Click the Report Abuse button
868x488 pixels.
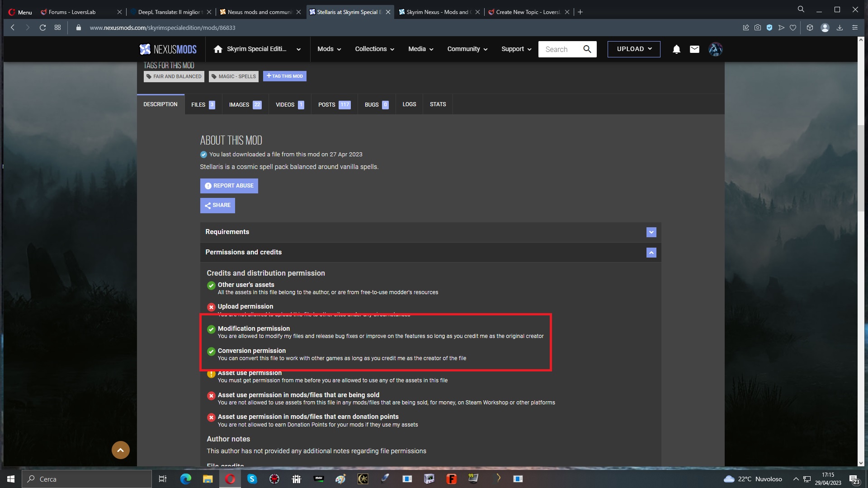[229, 186]
